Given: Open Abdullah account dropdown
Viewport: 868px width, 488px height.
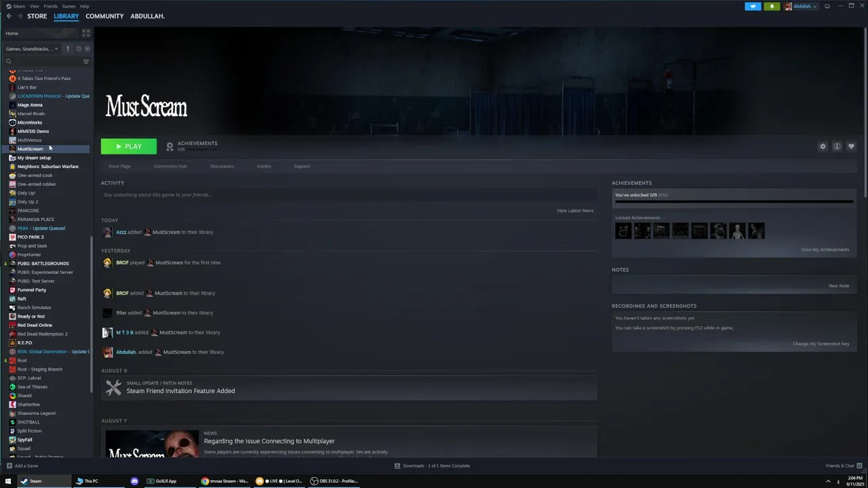Looking at the screenshot, I should (x=801, y=6).
